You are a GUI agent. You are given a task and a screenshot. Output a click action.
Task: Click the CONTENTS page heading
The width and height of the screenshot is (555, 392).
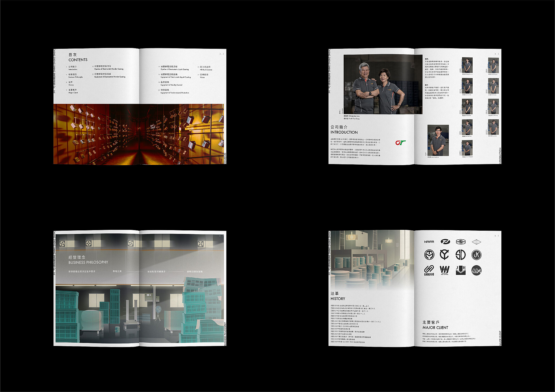(x=78, y=60)
